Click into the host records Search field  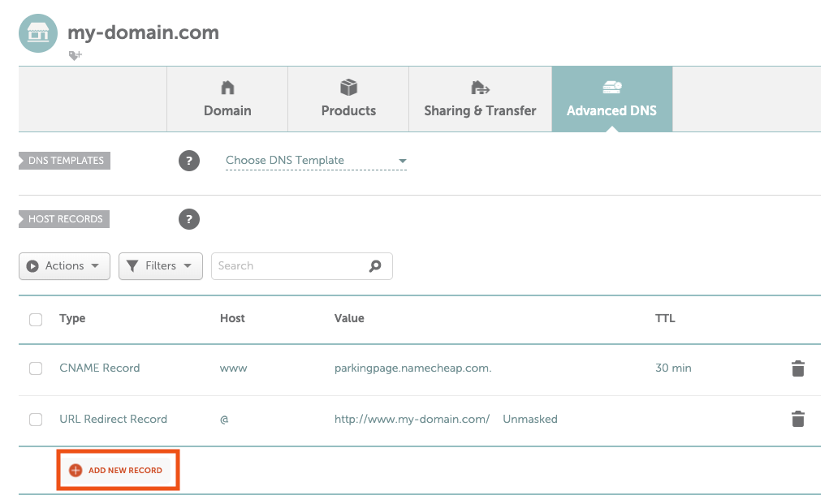[x=288, y=266]
